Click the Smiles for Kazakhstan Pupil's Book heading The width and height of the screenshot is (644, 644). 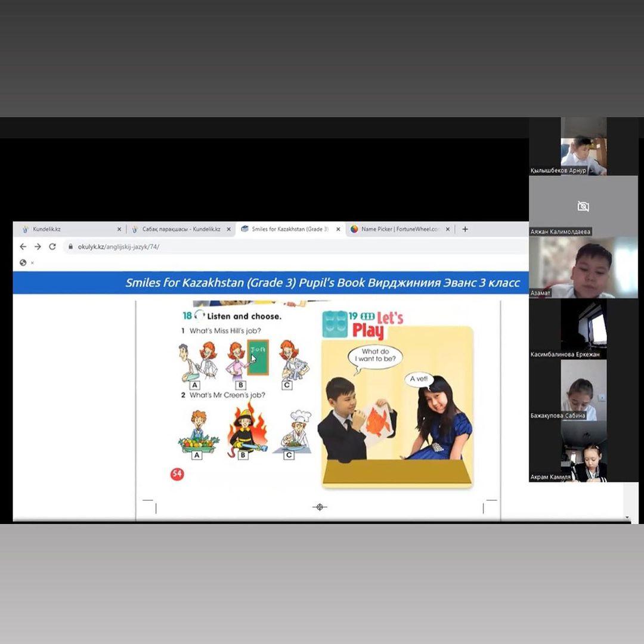[x=323, y=283]
